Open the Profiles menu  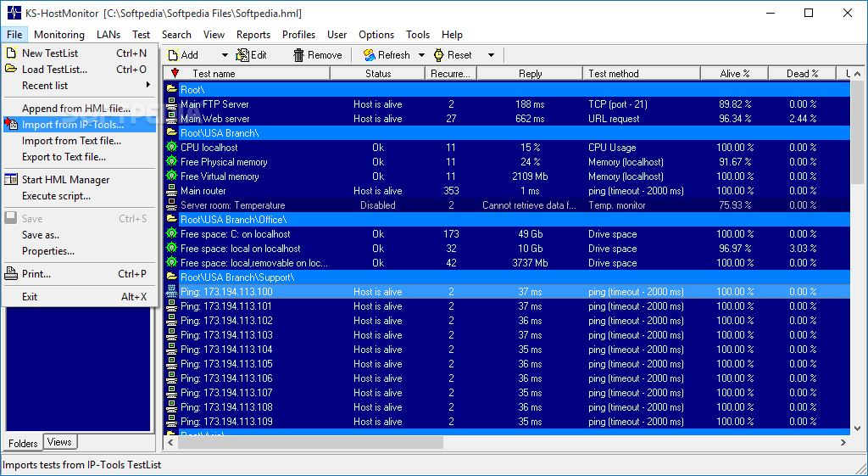[299, 34]
